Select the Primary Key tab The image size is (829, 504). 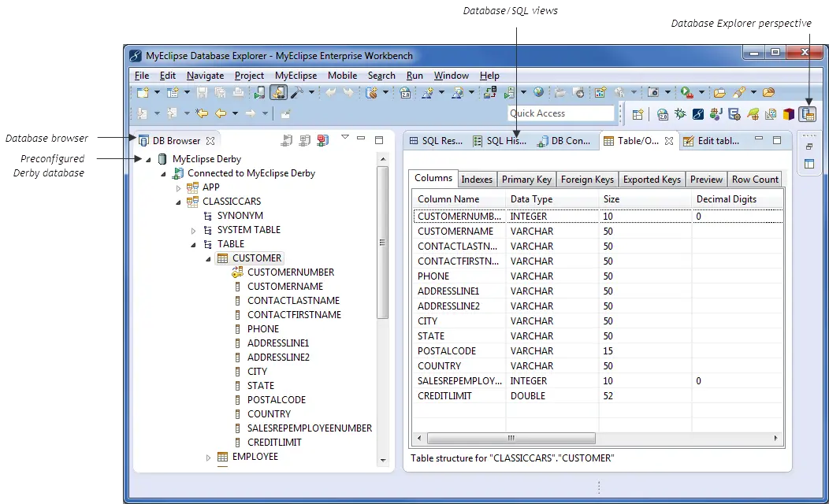[x=526, y=180]
